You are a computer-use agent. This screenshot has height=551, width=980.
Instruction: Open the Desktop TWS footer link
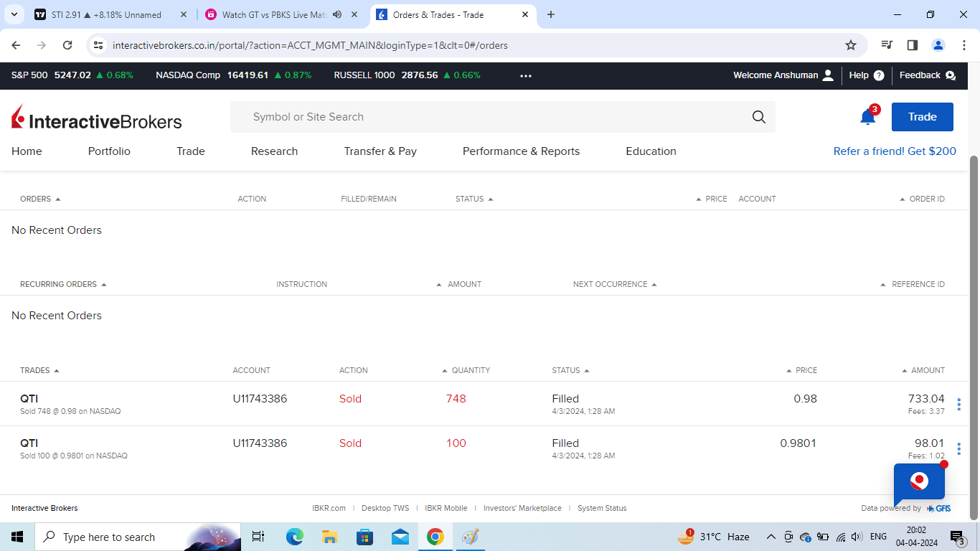pyautogui.click(x=385, y=508)
